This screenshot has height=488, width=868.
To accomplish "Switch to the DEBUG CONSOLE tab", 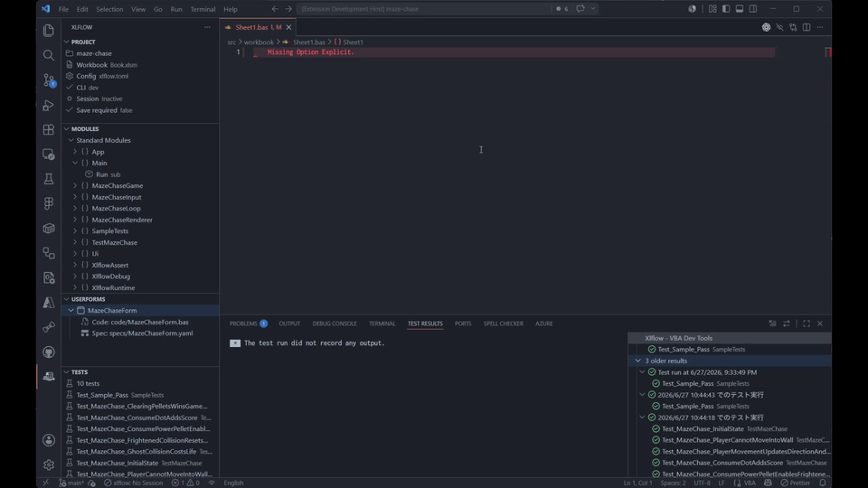I will point(335,324).
